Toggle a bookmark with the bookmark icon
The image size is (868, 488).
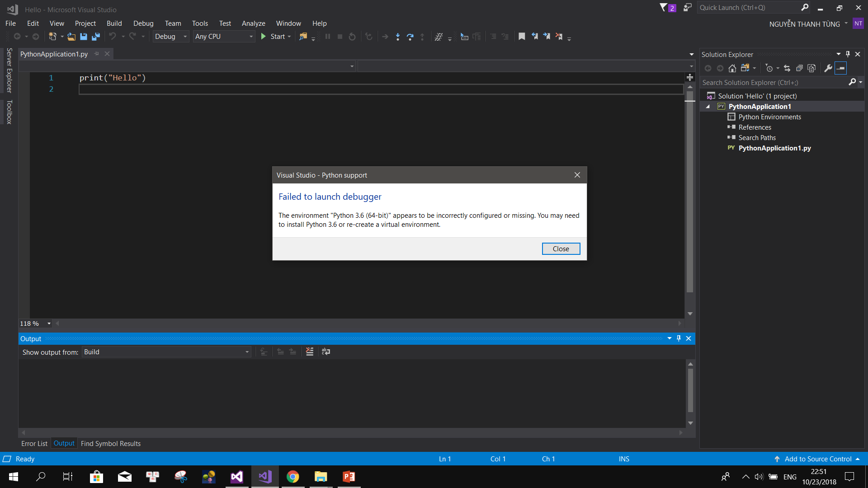coord(522,37)
